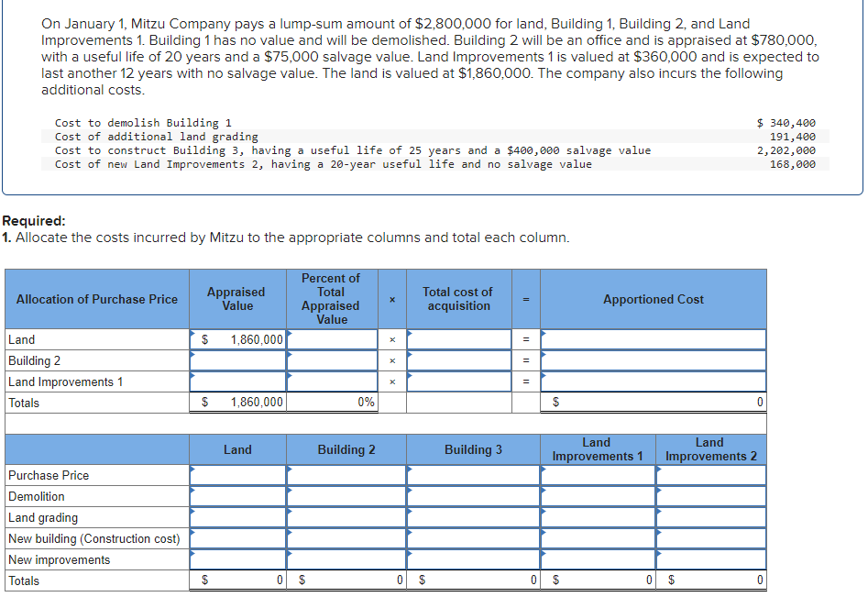Select the Totals cell showing $0 under Building 2
The image size is (868, 608).
click(x=346, y=580)
